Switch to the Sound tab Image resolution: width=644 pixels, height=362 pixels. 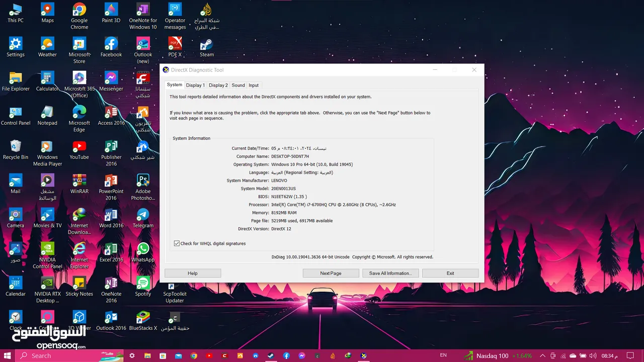pyautogui.click(x=238, y=85)
